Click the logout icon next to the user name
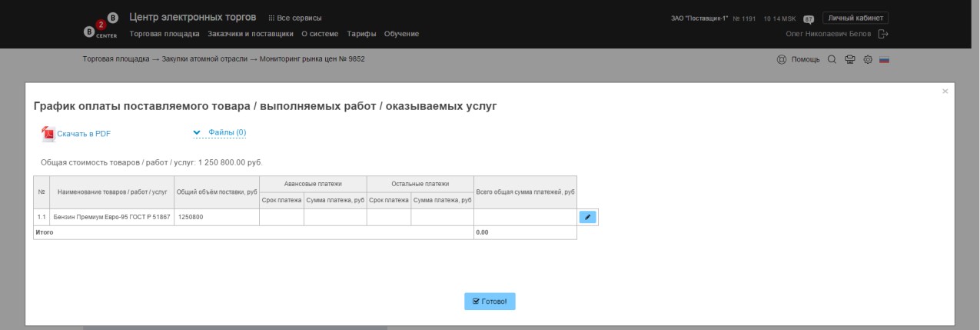Screen dimensions: 980x330 tap(883, 34)
